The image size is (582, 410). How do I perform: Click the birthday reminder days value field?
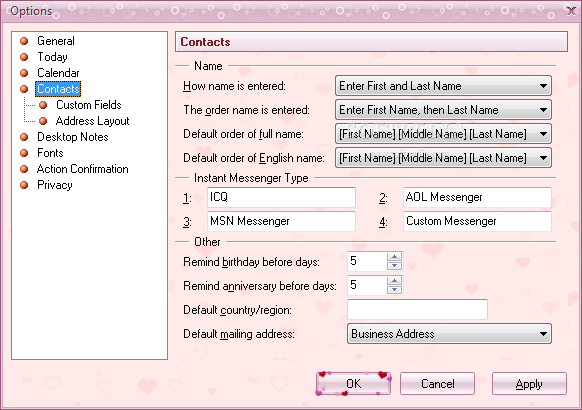[367, 261]
